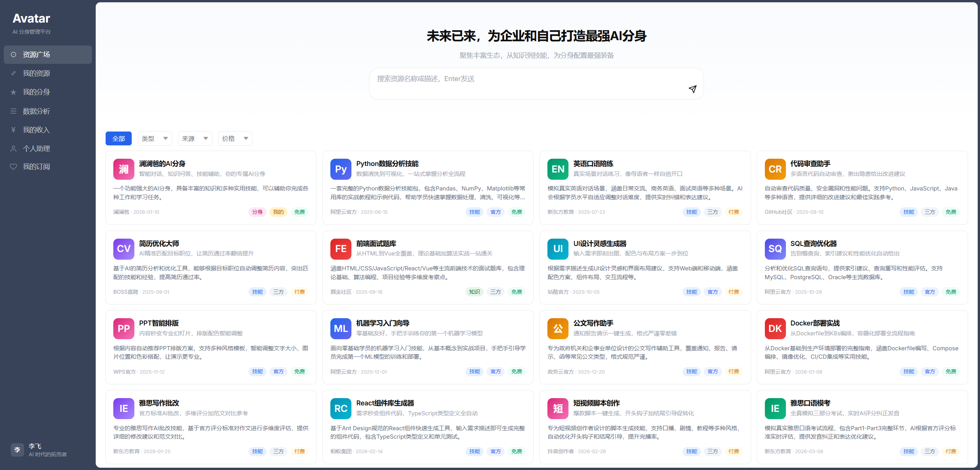Go to 我的资源 menu item
This screenshot has width=980, height=470.
48,73
